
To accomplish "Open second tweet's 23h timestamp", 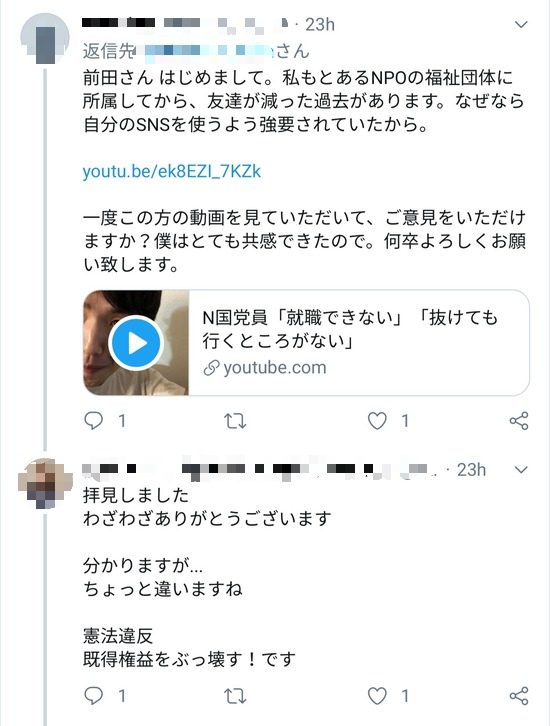I will click(471, 470).
